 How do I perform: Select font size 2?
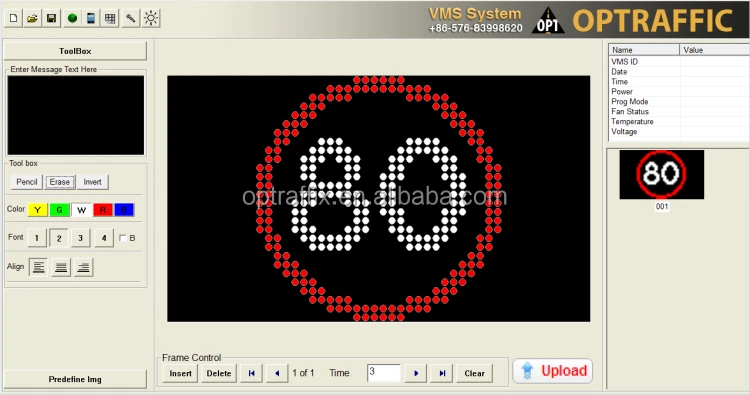(59, 238)
